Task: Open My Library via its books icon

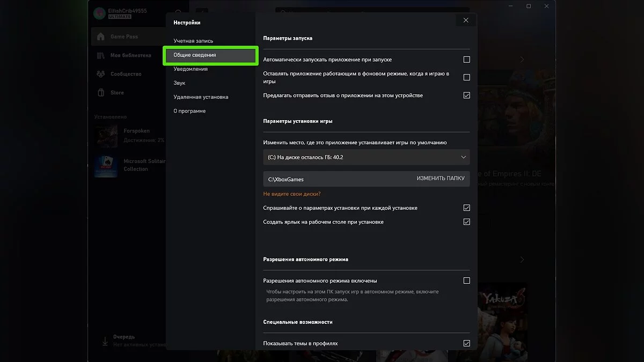Action: [100, 55]
